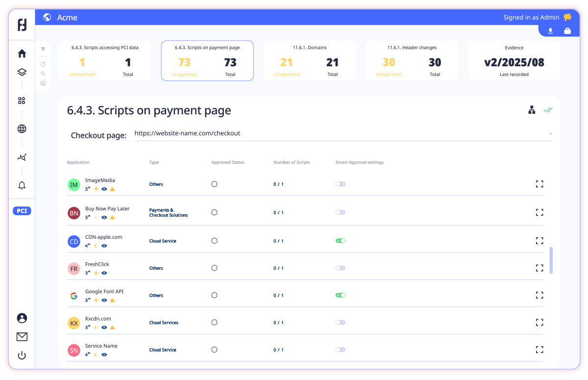Click the layers icon in the sidebar
Viewport: 588px width, 380px height.
(22, 73)
